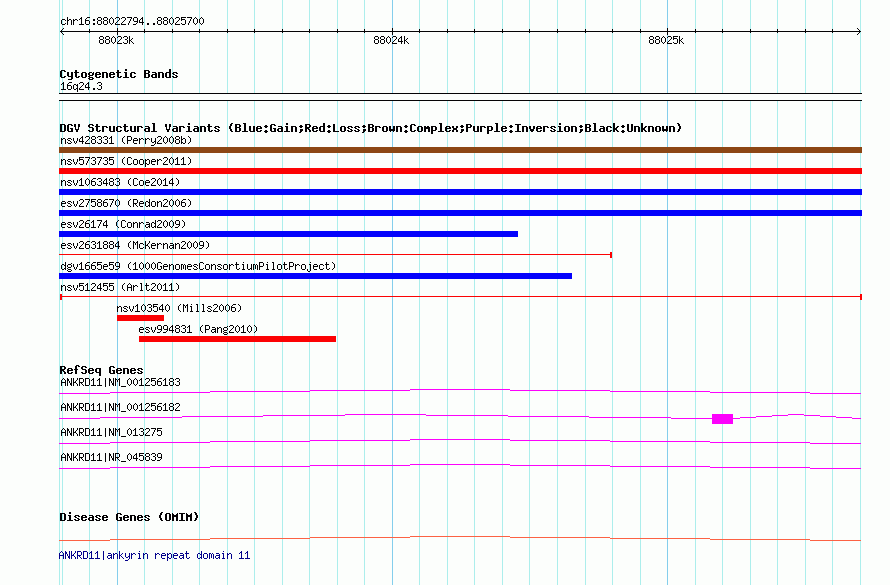Click the nsv573735 (Cooper2011) label

tap(126, 161)
